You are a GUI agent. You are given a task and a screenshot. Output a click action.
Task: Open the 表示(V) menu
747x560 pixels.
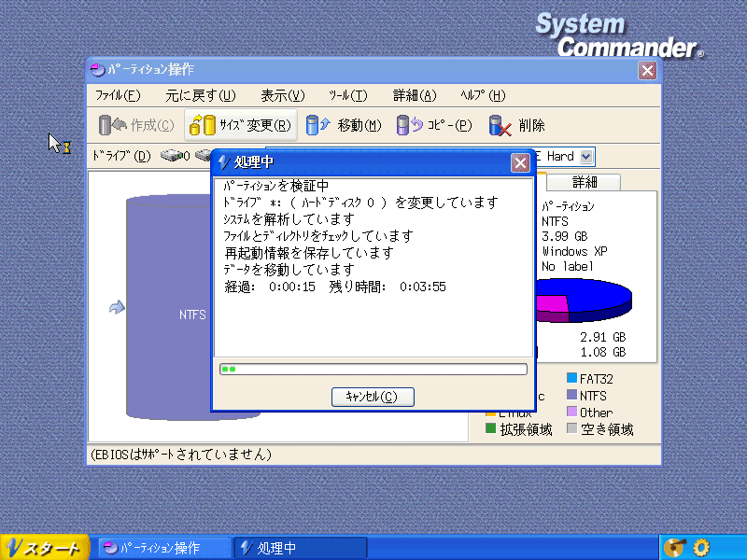point(283,96)
